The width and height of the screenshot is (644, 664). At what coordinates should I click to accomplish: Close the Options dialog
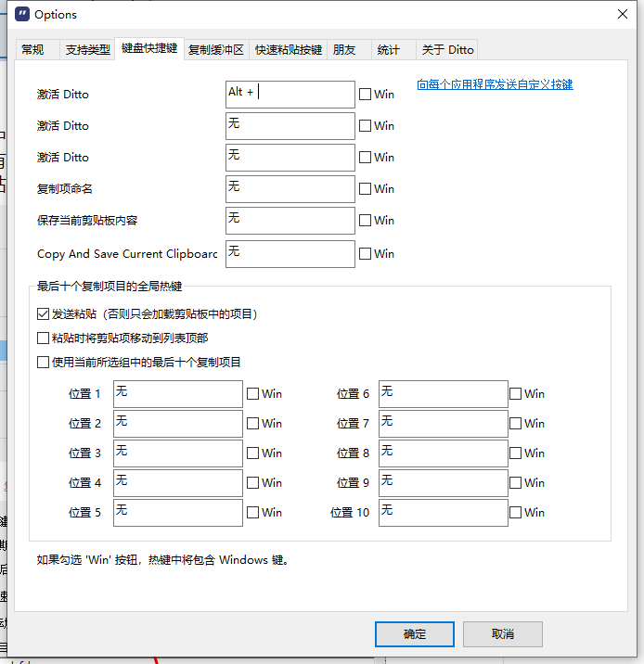click(x=622, y=14)
